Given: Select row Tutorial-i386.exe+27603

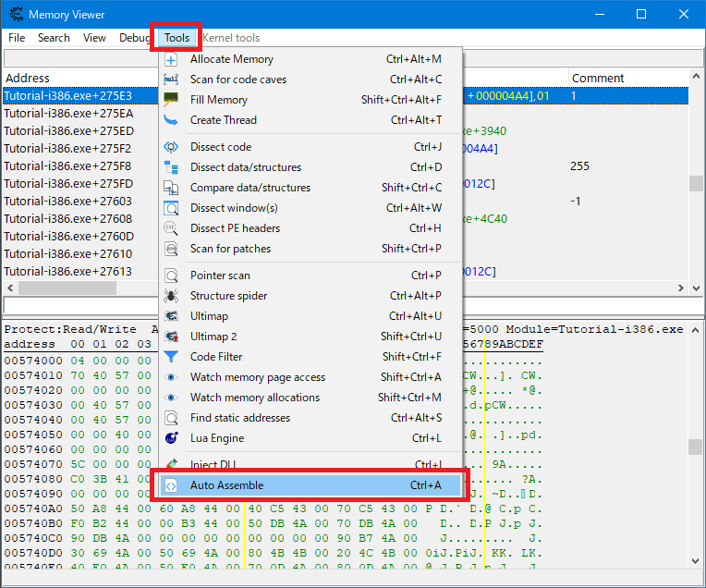Looking at the screenshot, I should pos(69,202).
